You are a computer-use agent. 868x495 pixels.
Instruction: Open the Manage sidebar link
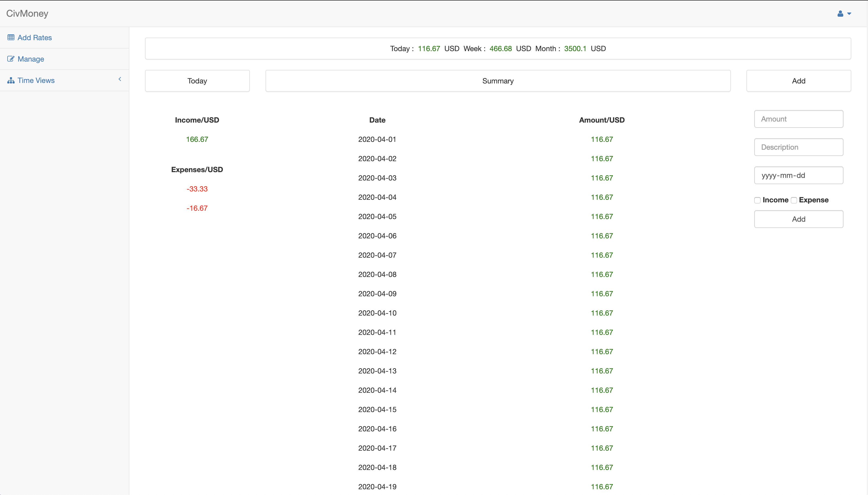coord(31,59)
